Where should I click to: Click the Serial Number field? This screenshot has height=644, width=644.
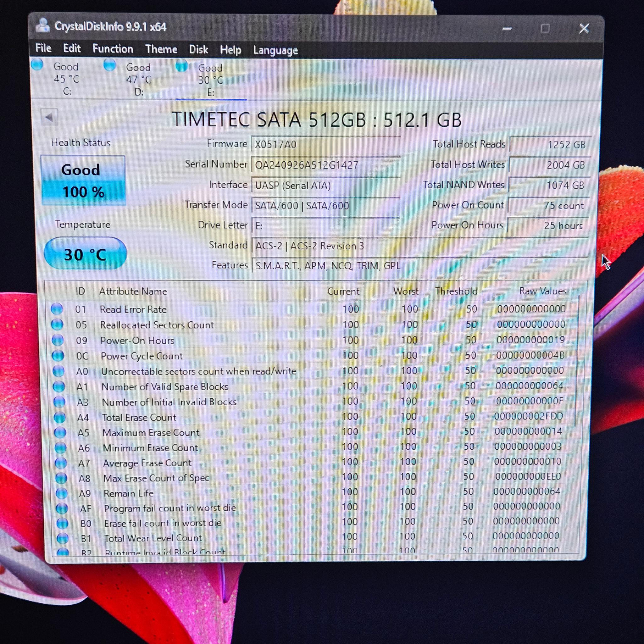pyautogui.click(x=326, y=165)
